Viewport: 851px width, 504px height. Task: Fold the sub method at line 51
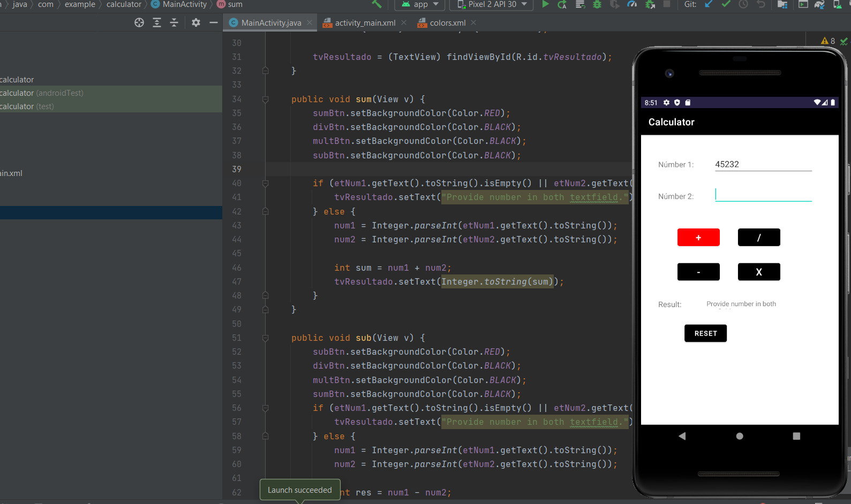point(265,338)
